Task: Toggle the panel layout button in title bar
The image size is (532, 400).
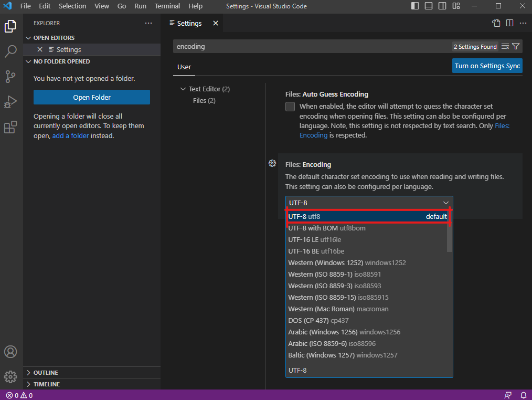Action: pos(429,6)
